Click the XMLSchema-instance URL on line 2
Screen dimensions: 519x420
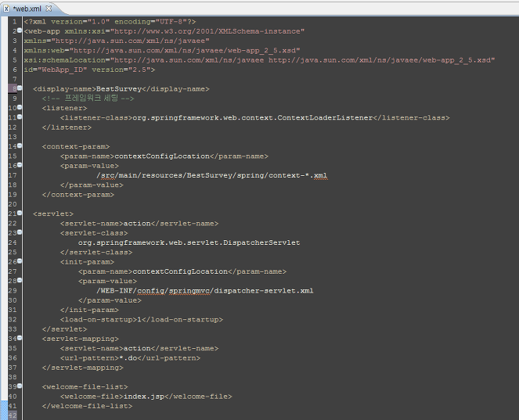207,31
